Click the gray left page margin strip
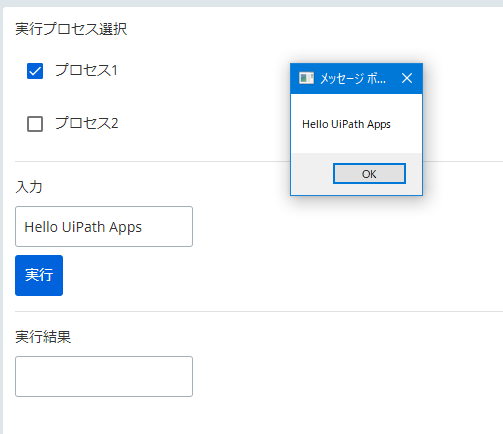This screenshot has height=434, width=503. (x=1, y=220)
